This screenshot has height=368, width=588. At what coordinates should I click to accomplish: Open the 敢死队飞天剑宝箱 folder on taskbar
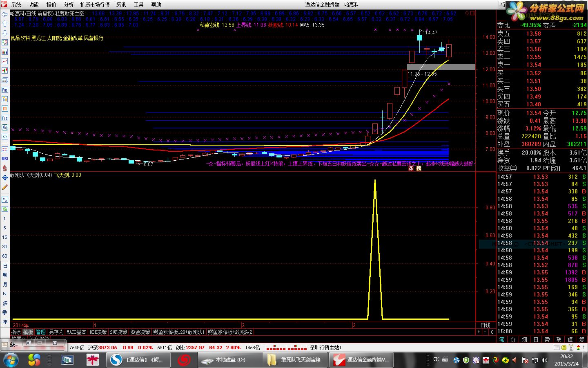coord(295,360)
